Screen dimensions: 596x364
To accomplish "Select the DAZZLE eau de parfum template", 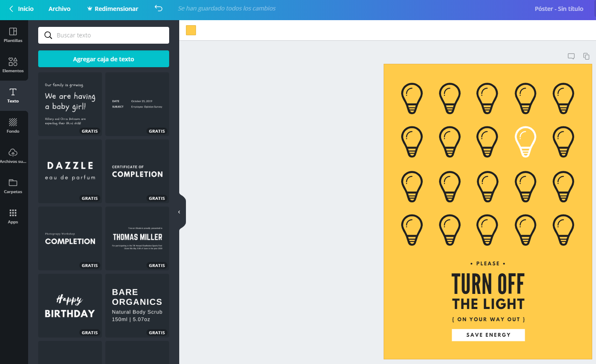I will coord(70,171).
